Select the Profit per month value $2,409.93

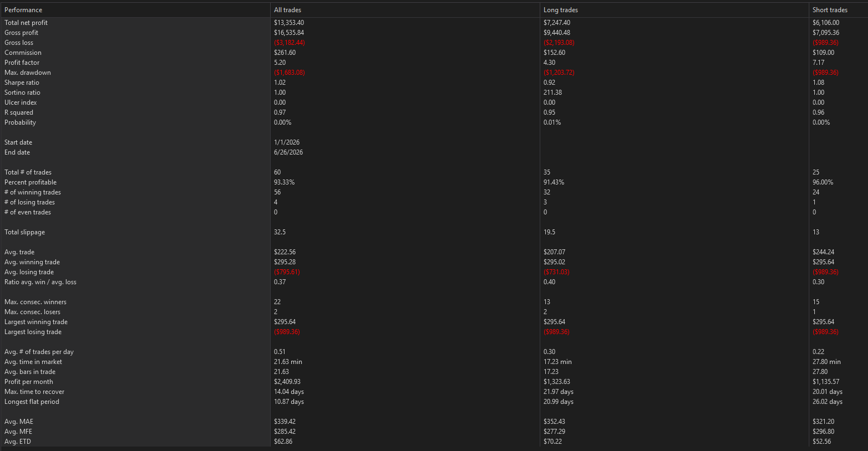pos(287,382)
